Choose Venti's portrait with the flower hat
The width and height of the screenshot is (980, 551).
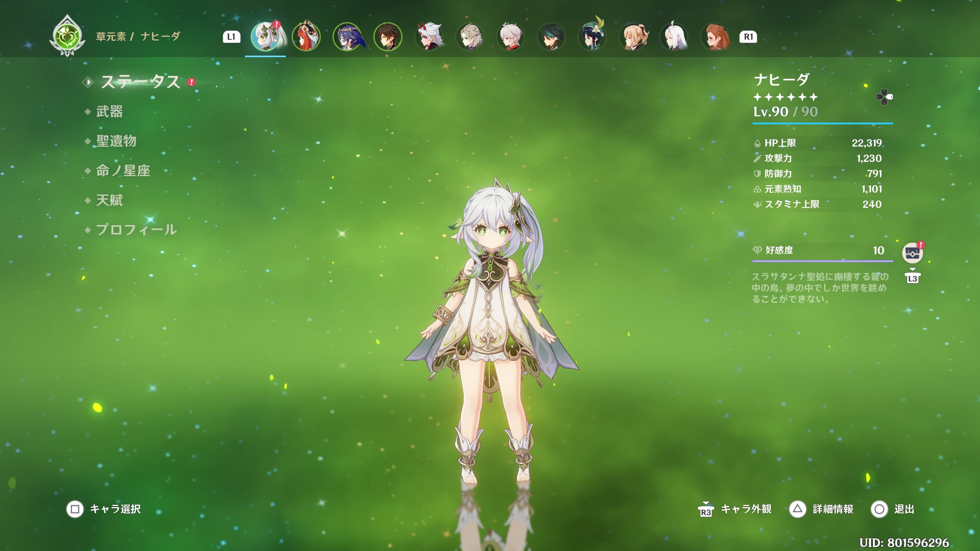[593, 35]
